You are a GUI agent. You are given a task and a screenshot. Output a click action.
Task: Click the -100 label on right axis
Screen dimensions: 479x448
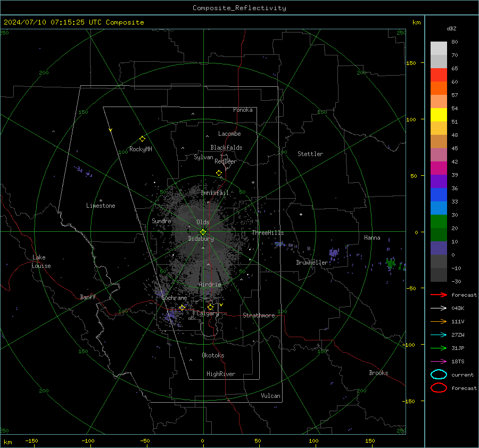click(x=408, y=345)
